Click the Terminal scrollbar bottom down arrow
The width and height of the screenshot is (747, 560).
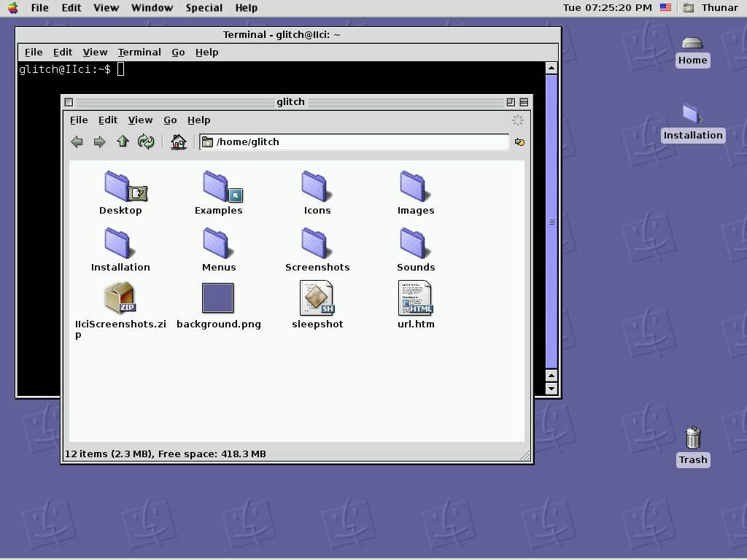point(551,389)
